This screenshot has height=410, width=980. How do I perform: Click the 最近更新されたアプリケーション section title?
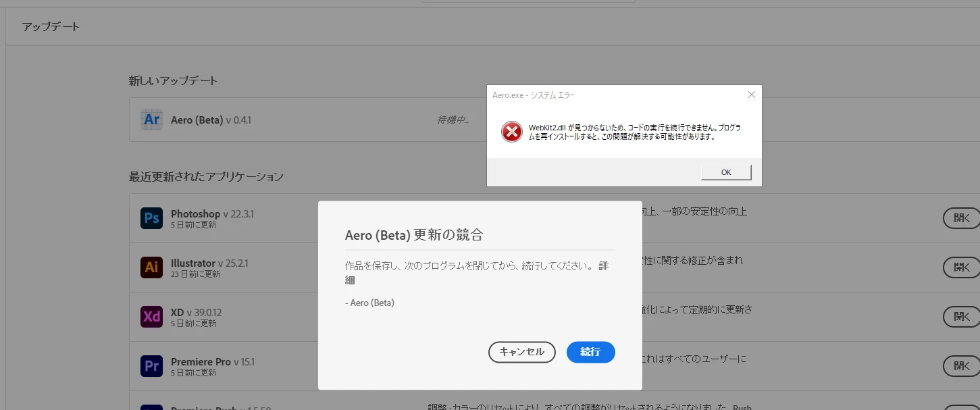pyautogui.click(x=206, y=177)
